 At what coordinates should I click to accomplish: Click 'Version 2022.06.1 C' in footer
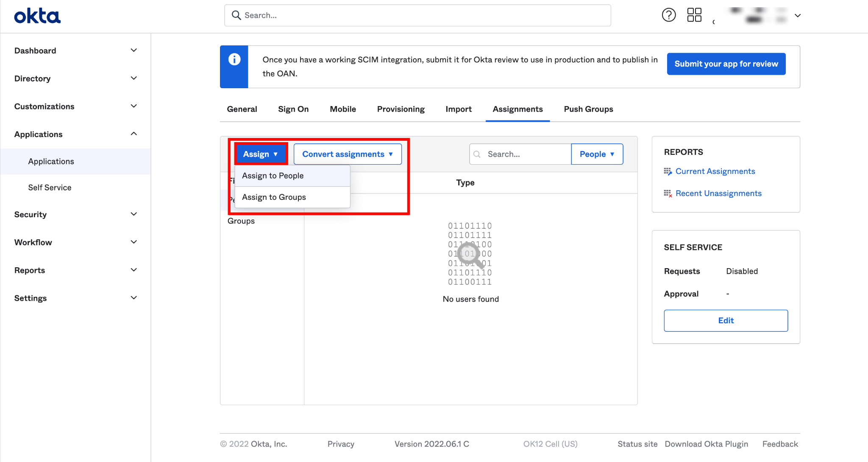click(x=432, y=444)
